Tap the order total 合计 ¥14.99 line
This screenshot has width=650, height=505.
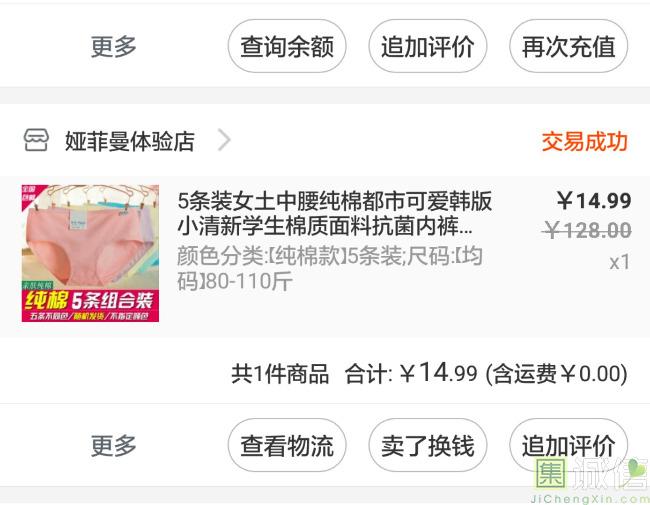[x=429, y=373]
